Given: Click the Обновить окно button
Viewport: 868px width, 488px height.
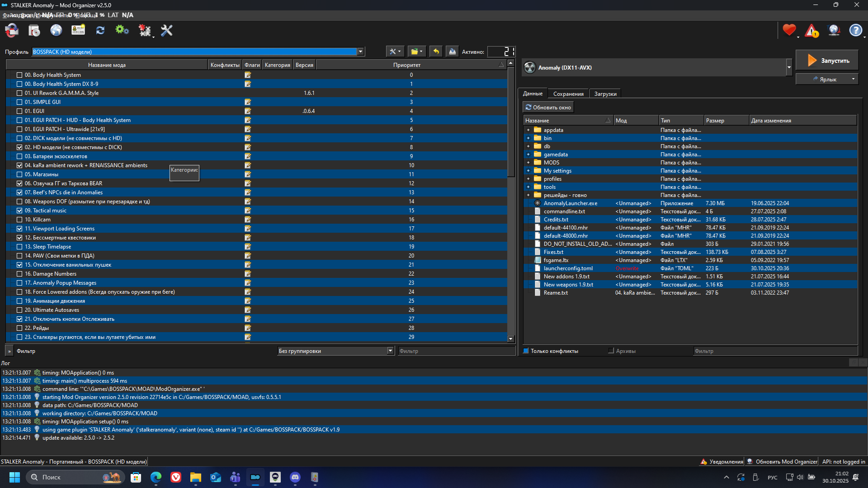Looking at the screenshot, I should pos(548,108).
